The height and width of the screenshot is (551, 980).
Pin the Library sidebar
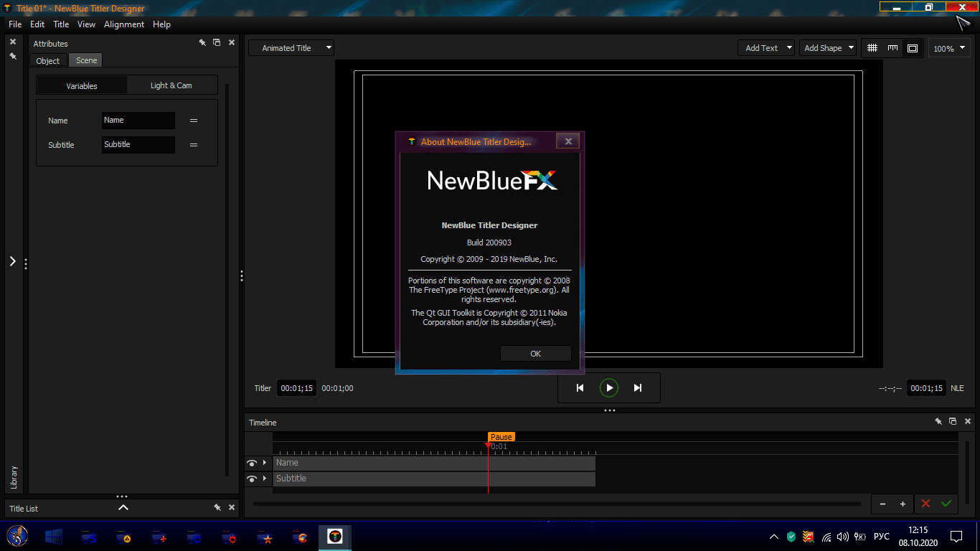(x=13, y=55)
